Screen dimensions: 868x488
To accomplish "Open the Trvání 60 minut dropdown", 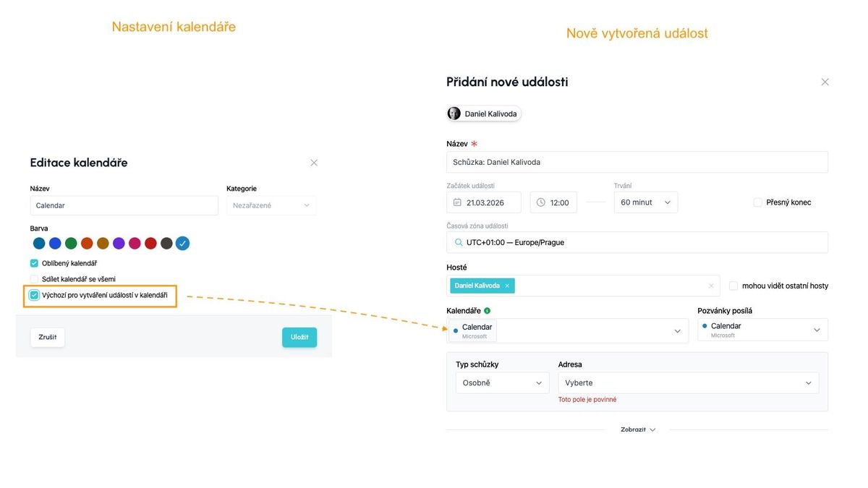I will [x=645, y=202].
